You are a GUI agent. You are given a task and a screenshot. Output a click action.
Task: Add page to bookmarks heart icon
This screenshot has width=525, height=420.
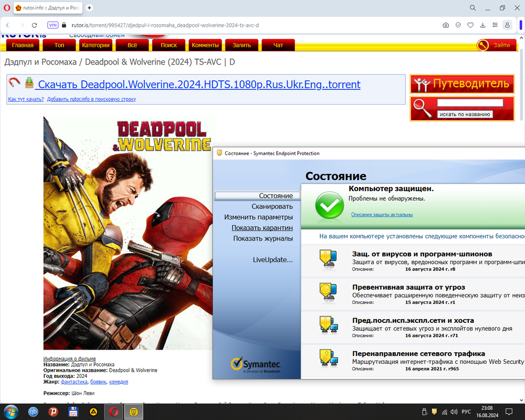pos(470,25)
